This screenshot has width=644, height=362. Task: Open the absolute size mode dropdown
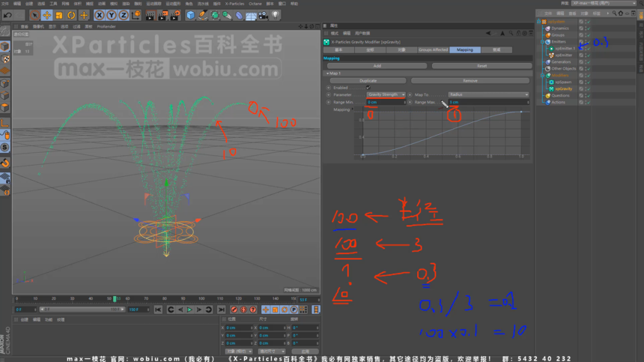pos(272,352)
